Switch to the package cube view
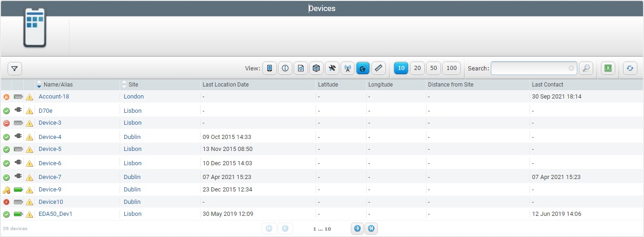This screenshot has width=644, height=237. tap(316, 68)
